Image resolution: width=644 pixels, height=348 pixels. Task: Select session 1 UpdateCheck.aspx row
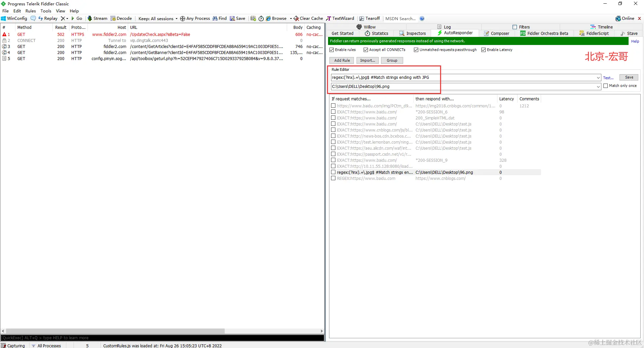[x=162, y=34]
